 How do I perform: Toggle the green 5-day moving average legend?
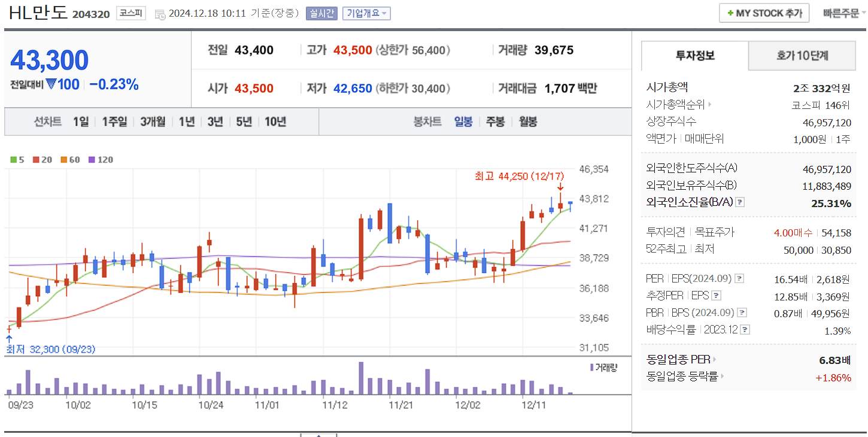(x=13, y=160)
